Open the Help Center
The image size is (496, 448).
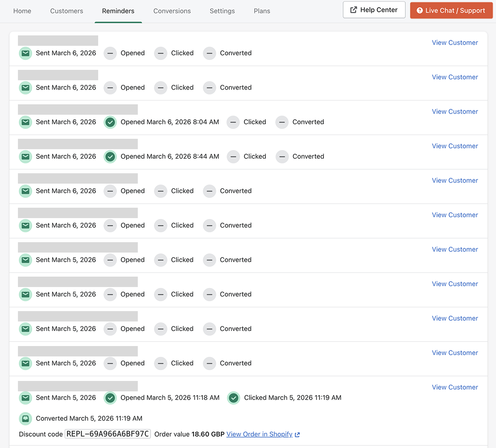tap(374, 10)
